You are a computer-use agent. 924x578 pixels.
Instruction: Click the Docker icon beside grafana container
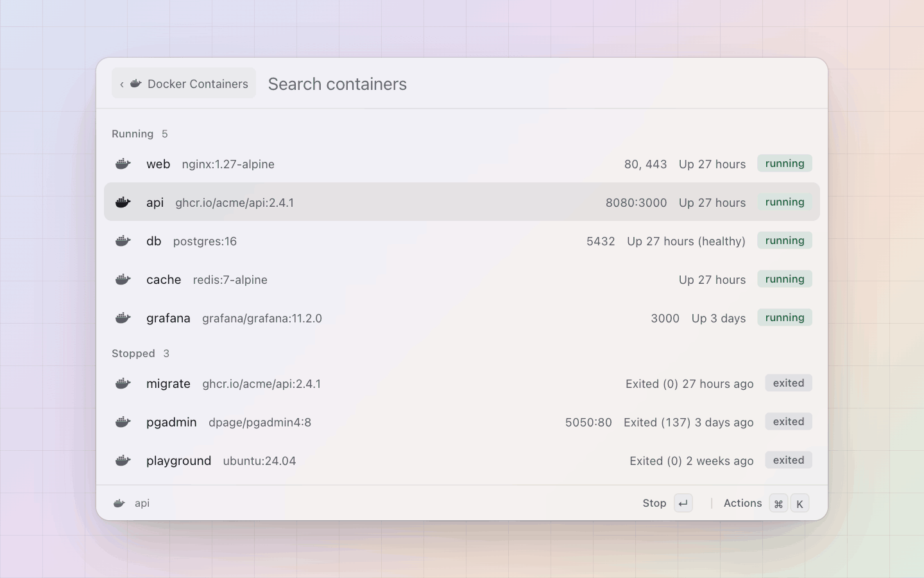click(123, 318)
